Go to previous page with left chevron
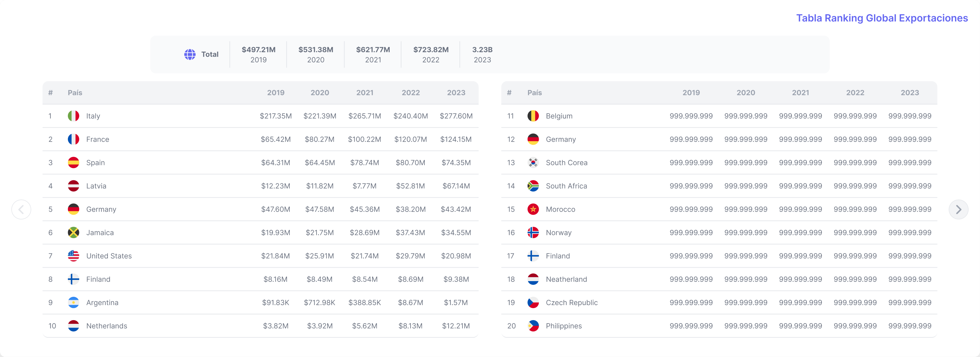The image size is (980, 357). tap(21, 210)
